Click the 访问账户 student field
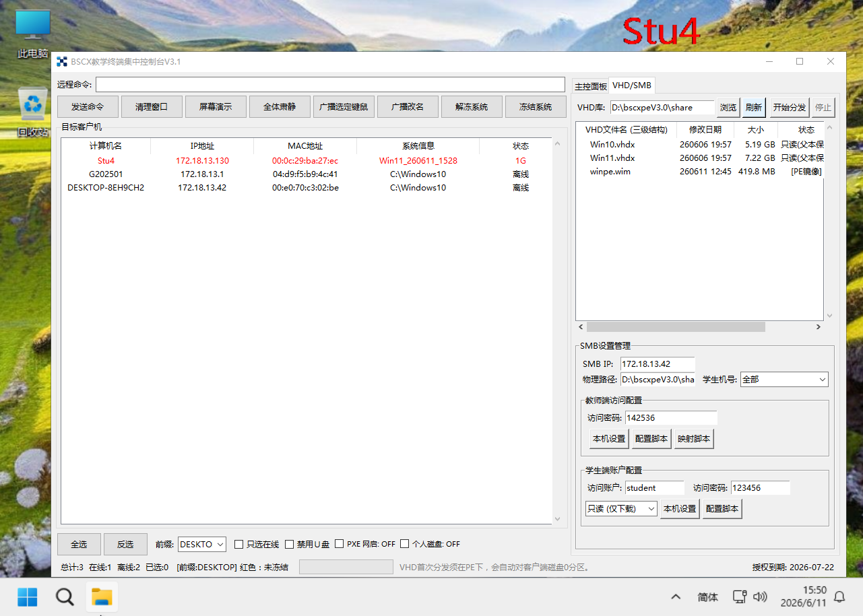863x616 pixels. pyautogui.click(x=654, y=488)
